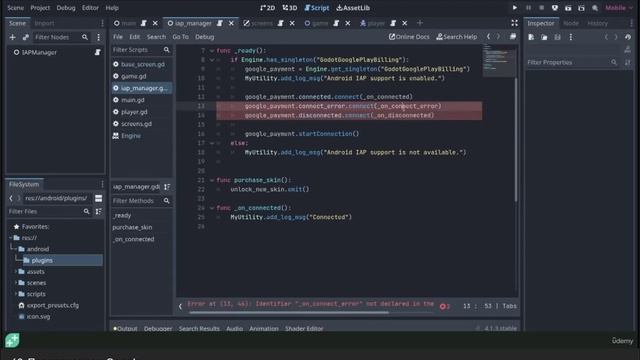Open screens.gd in the script list

[136, 124]
